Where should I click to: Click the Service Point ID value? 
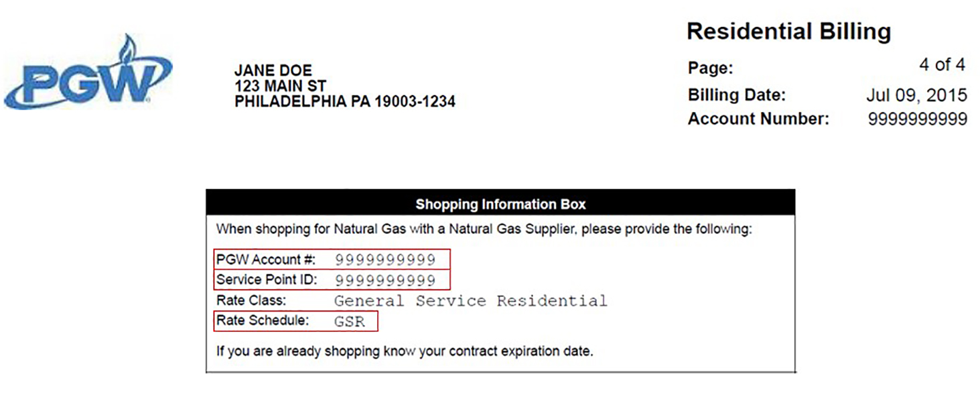[x=385, y=280]
